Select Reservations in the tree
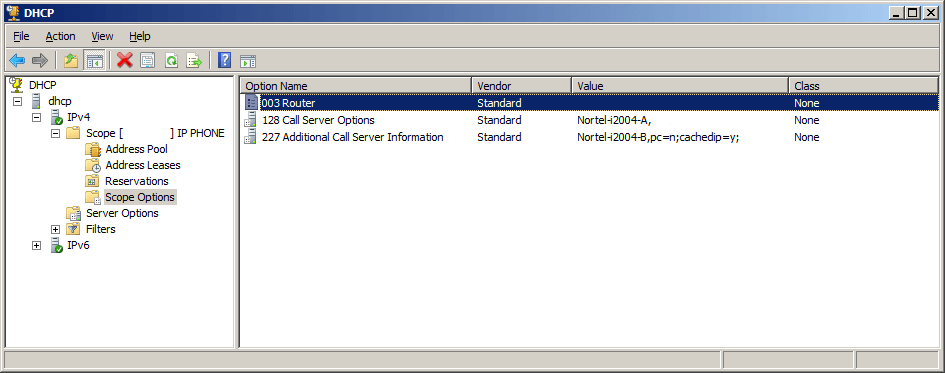945x373 pixels. pyautogui.click(x=137, y=181)
